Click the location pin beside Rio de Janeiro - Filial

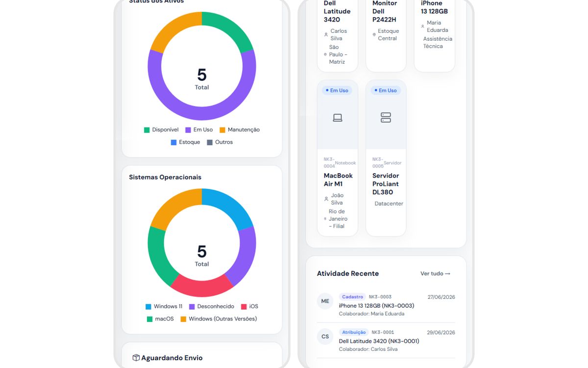tap(325, 219)
